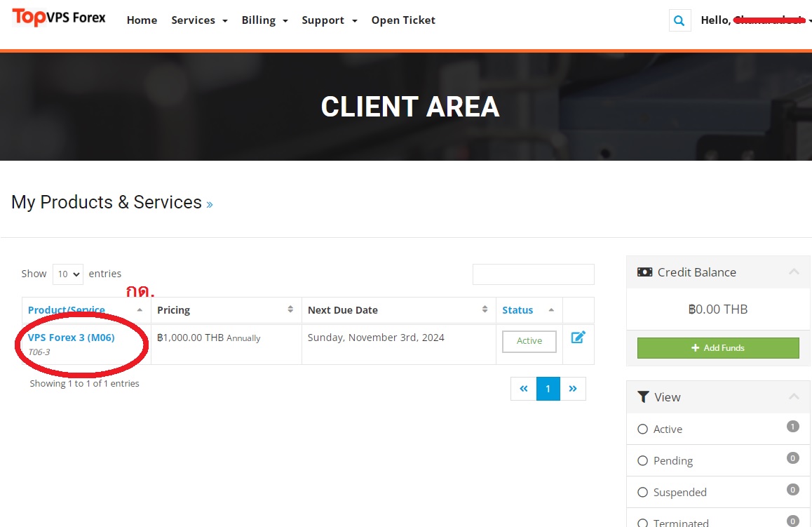Click the Active status button in table

(x=529, y=341)
